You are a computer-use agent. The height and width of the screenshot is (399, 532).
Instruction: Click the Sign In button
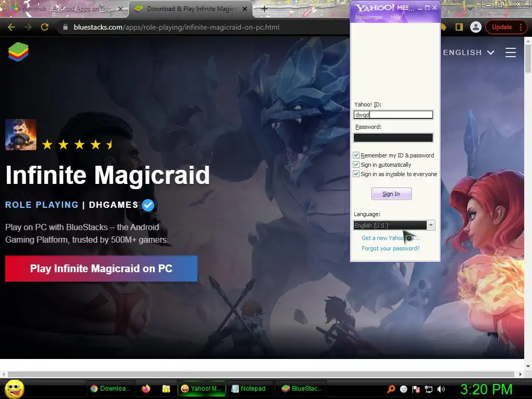[391, 194]
